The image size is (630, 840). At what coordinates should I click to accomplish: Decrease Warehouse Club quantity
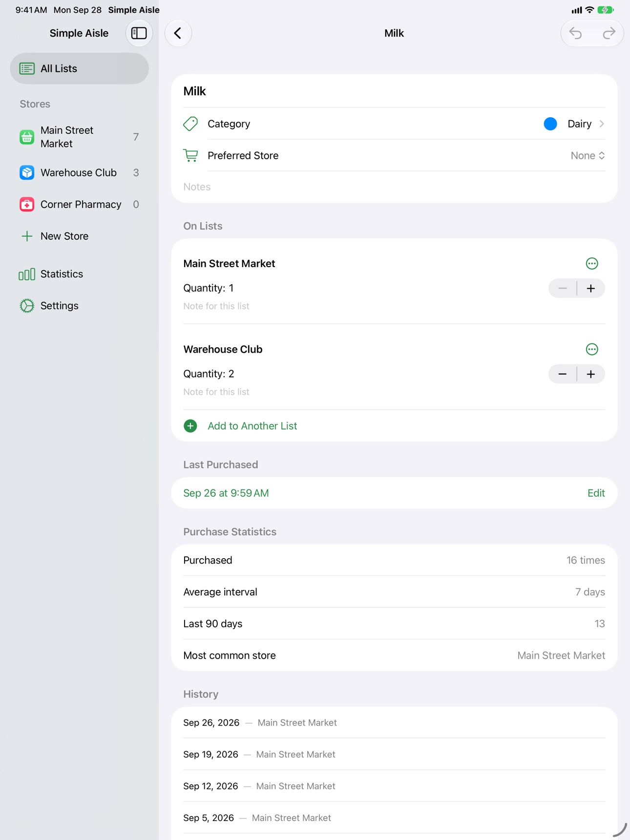pos(563,374)
